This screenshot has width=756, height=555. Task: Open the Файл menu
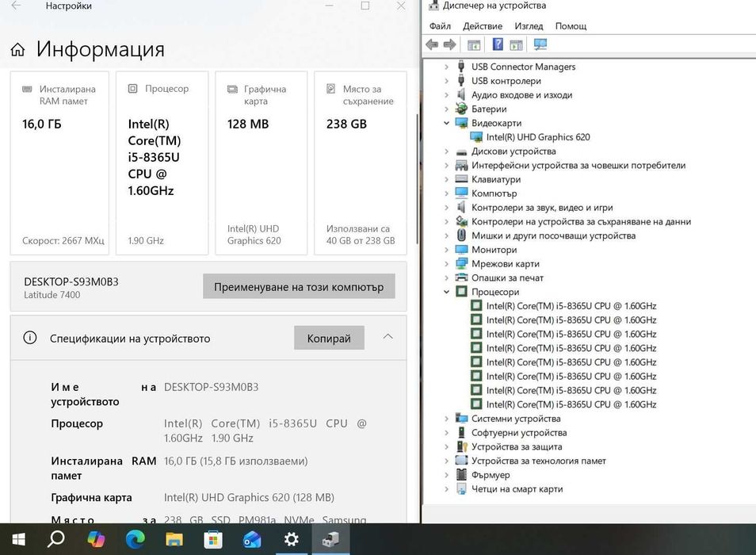[x=440, y=26]
